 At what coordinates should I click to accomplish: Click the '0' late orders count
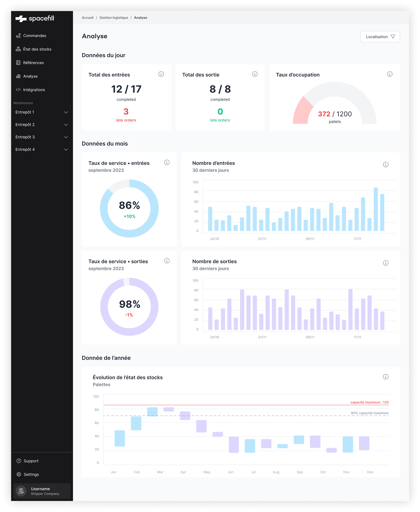[x=220, y=112]
